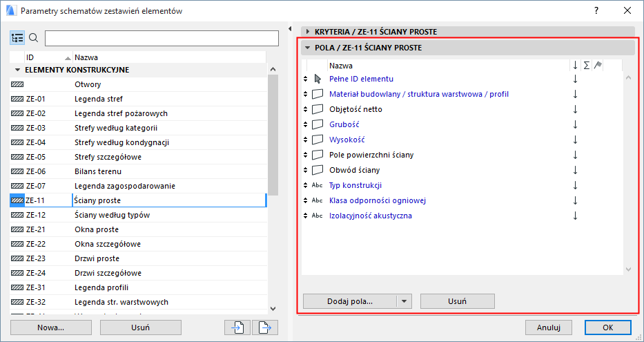Open the Dodaj pola dropdown arrow
Screen dimensions: 644x342
point(404,301)
